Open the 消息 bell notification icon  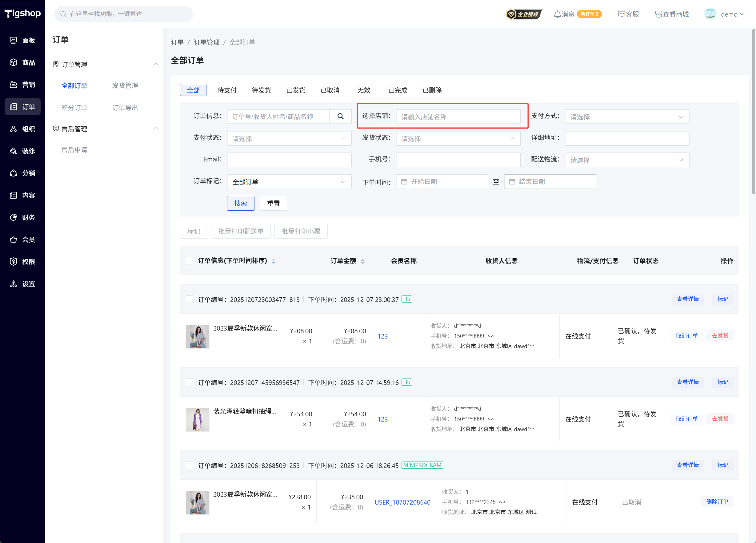pos(557,14)
